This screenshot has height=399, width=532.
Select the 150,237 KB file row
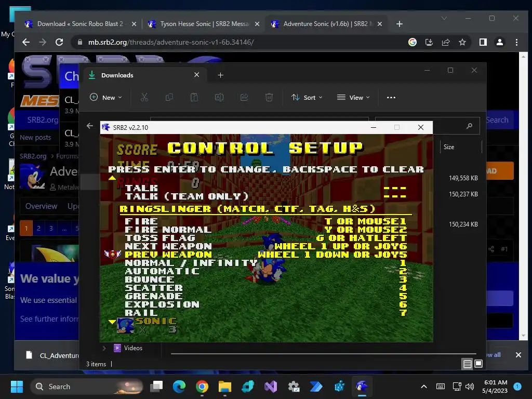(463, 194)
